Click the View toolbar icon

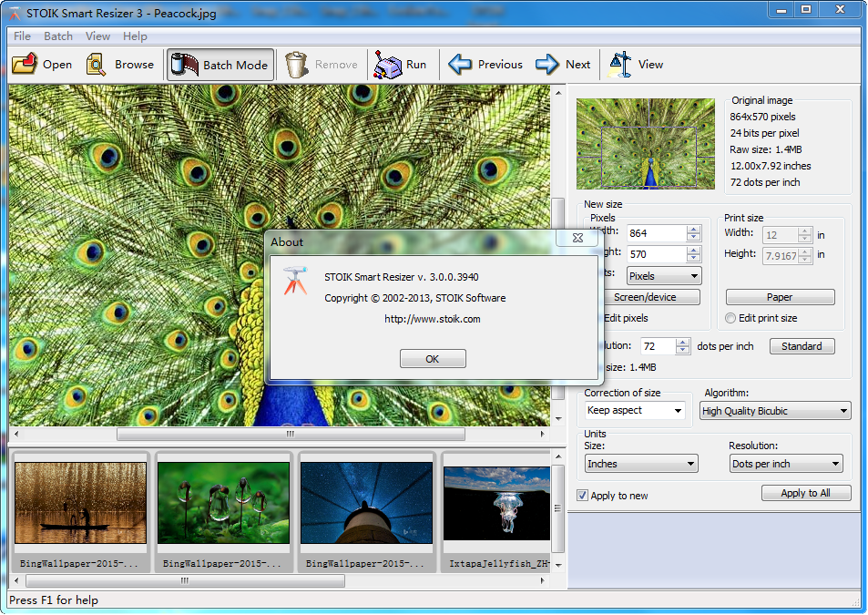point(621,65)
